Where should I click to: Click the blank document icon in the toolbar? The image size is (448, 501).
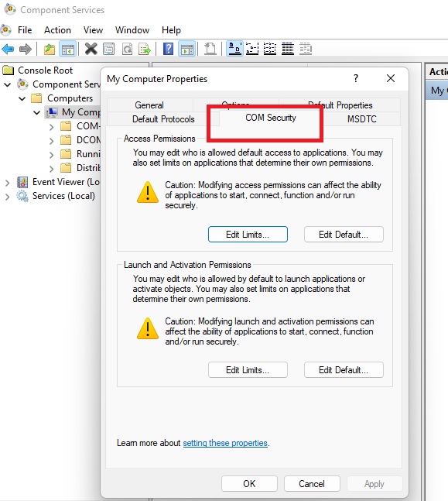click(x=210, y=50)
